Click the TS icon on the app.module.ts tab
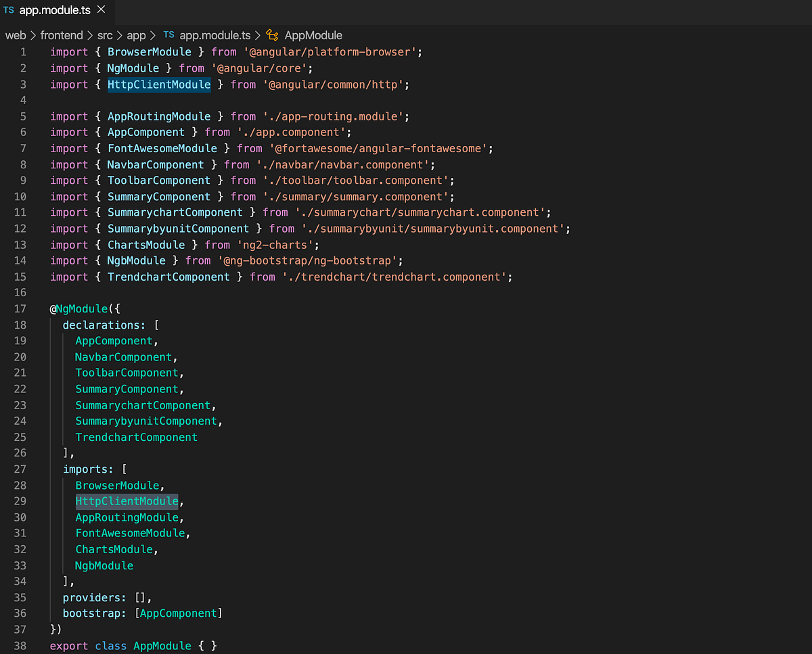 click(x=9, y=9)
